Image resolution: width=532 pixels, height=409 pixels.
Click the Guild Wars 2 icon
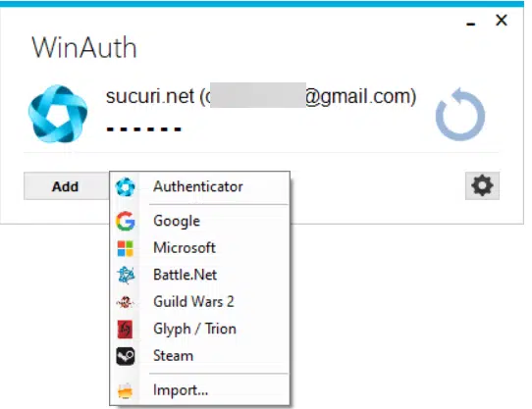125,302
